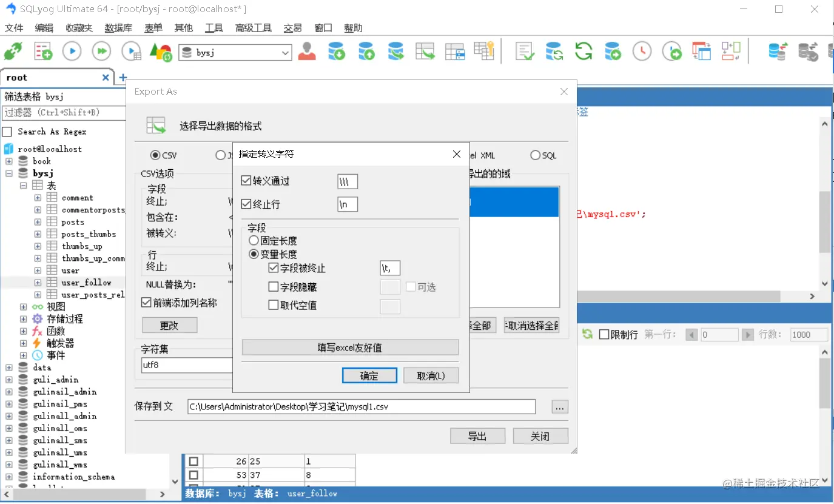Confirm escape settings with 确定
The width and height of the screenshot is (834, 504).
click(x=369, y=375)
